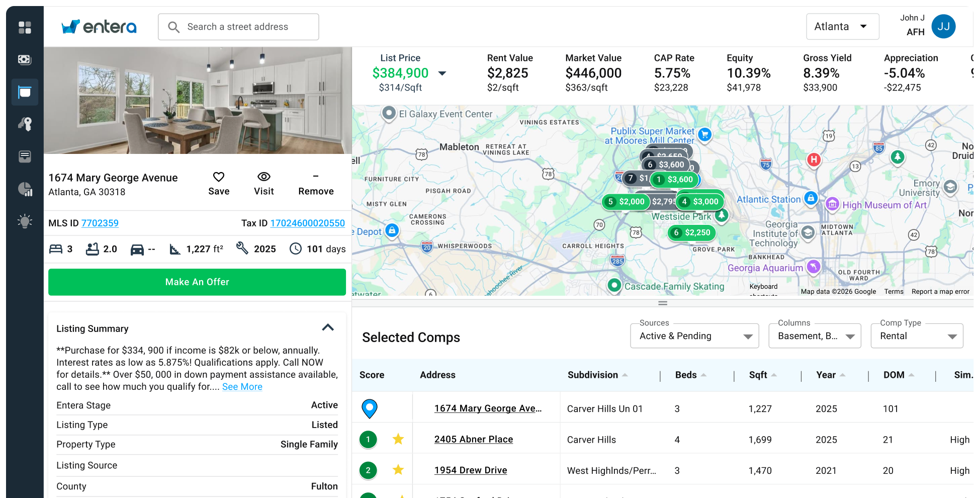This screenshot has height=498, width=980.
Task: Sort by Sqft column
Action: point(763,375)
